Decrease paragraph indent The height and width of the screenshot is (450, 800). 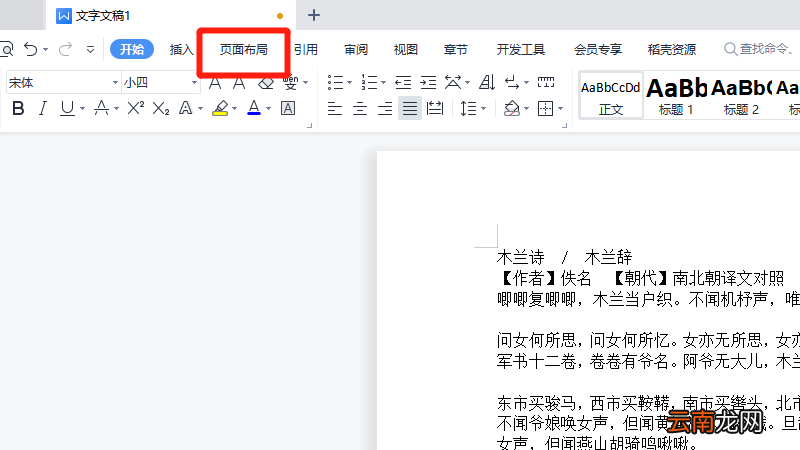[x=403, y=83]
